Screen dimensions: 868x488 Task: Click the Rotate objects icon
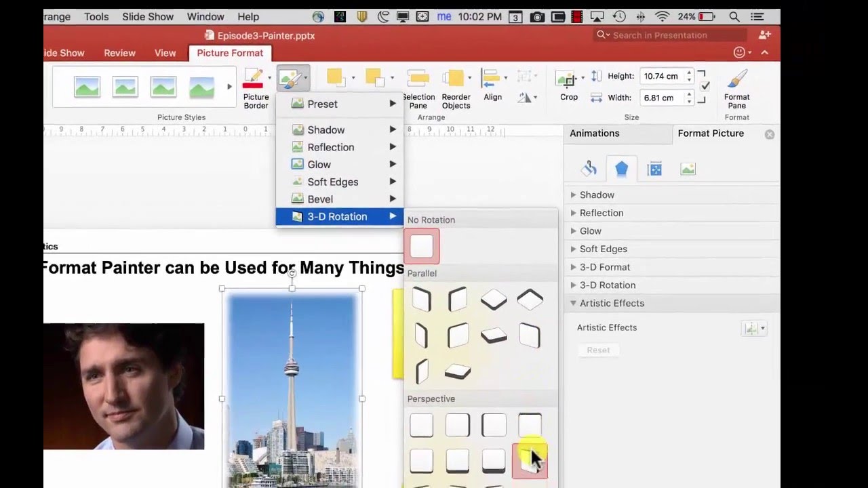[524, 98]
